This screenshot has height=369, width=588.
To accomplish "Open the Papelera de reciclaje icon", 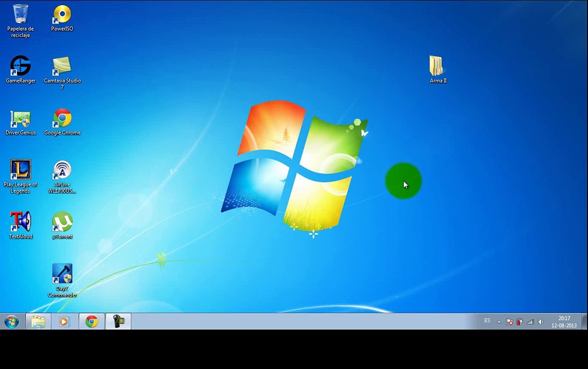I will point(20,20).
